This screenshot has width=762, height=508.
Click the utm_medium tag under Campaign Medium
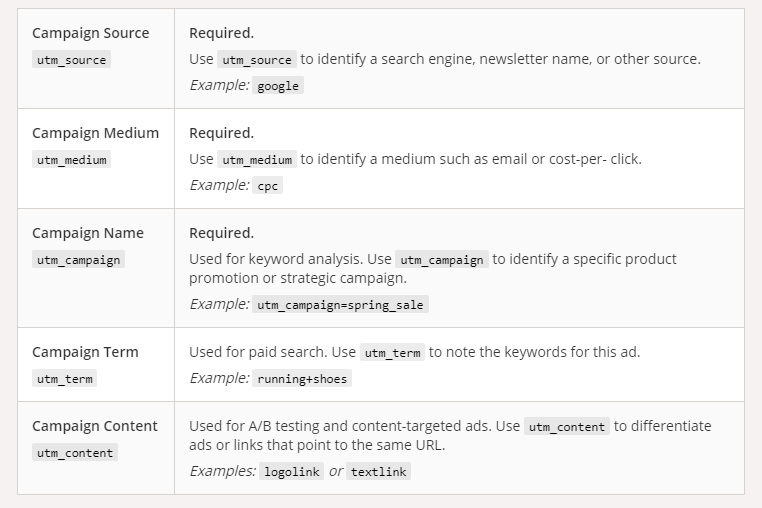[71, 160]
